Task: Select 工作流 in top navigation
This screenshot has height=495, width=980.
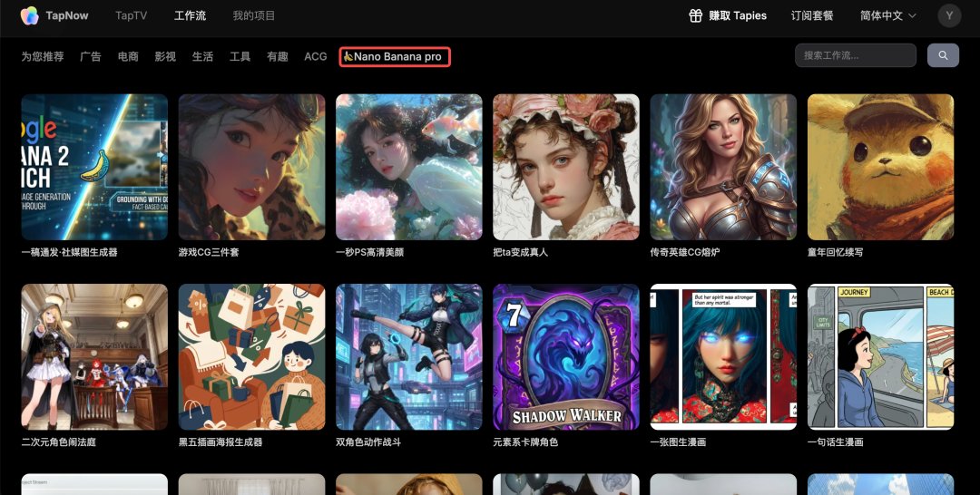Action: (x=190, y=15)
